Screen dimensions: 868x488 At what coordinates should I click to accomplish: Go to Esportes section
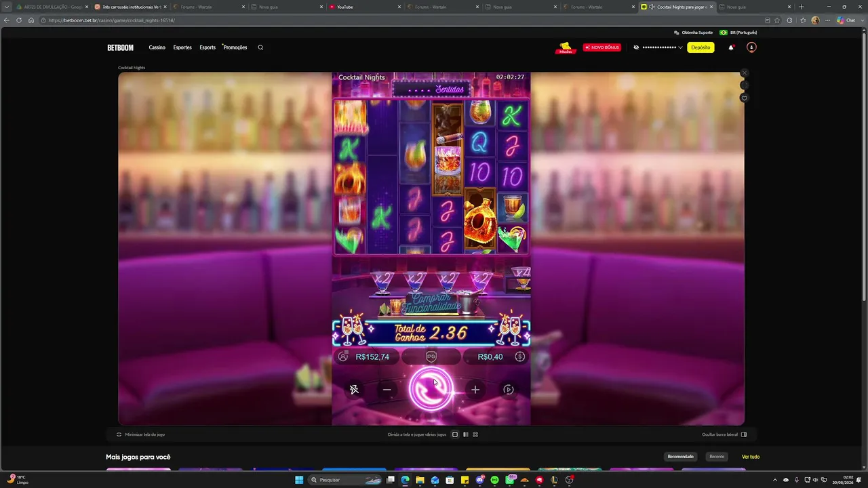[182, 47]
